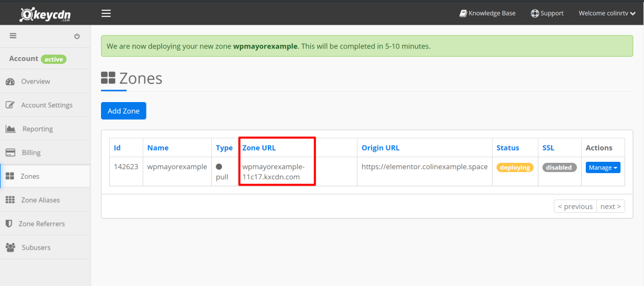
Task: Click the disabled SSL badge
Action: coord(559,167)
